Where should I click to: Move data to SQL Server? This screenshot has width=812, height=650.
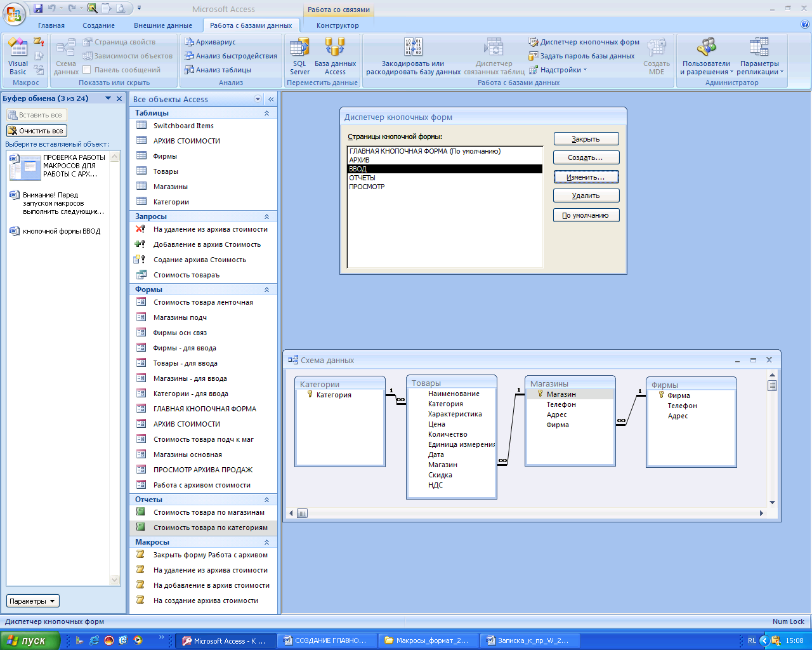click(x=299, y=56)
